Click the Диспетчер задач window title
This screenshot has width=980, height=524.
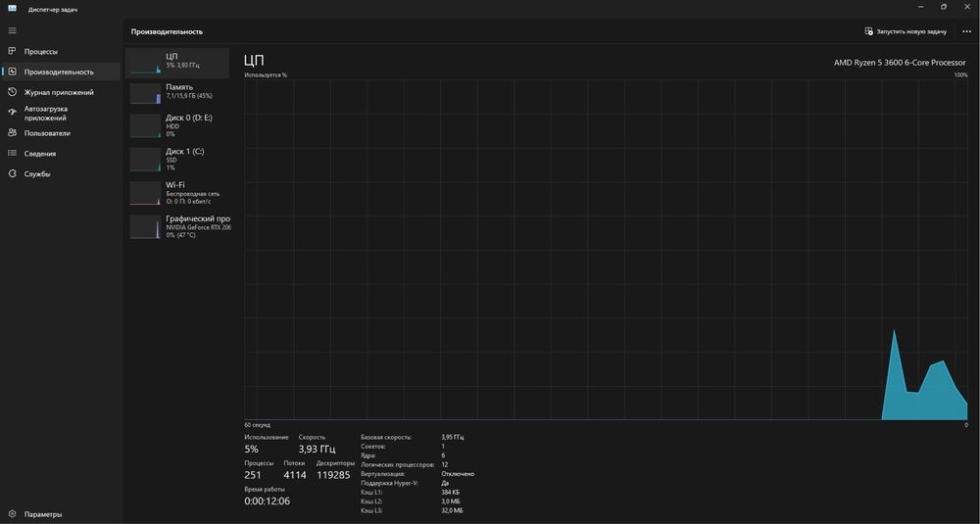(x=53, y=10)
